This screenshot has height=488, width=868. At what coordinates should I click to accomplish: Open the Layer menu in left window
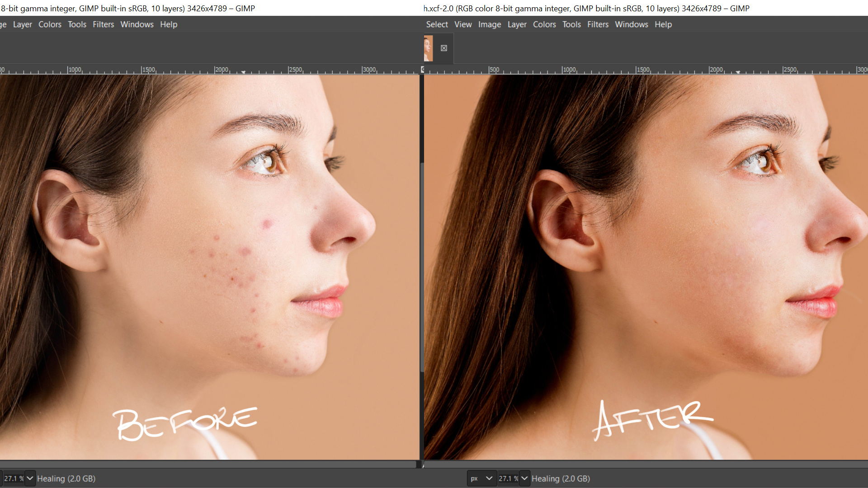[22, 24]
